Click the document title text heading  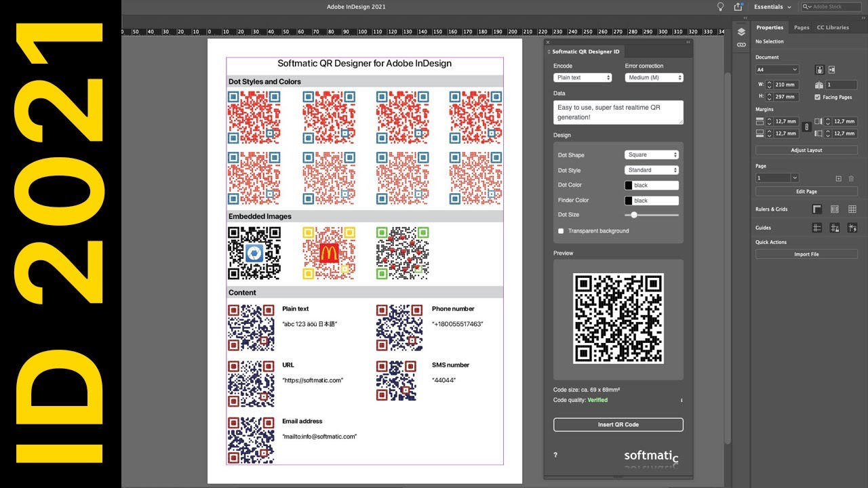(364, 64)
